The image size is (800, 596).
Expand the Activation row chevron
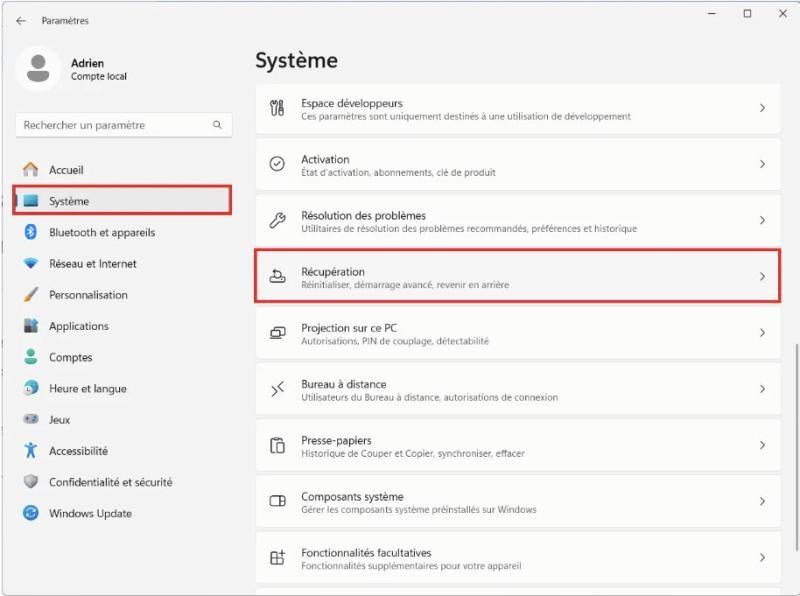762,164
